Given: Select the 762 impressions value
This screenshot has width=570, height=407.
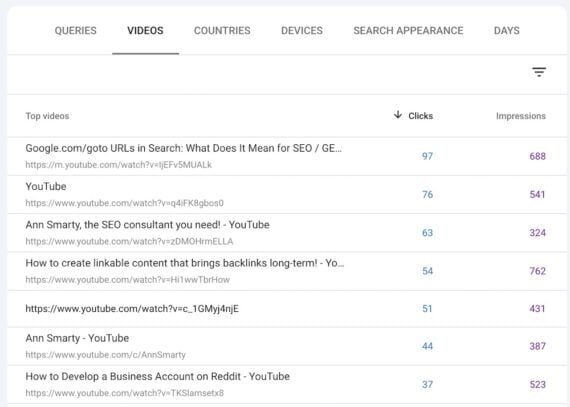Looking at the screenshot, I should (x=538, y=271).
